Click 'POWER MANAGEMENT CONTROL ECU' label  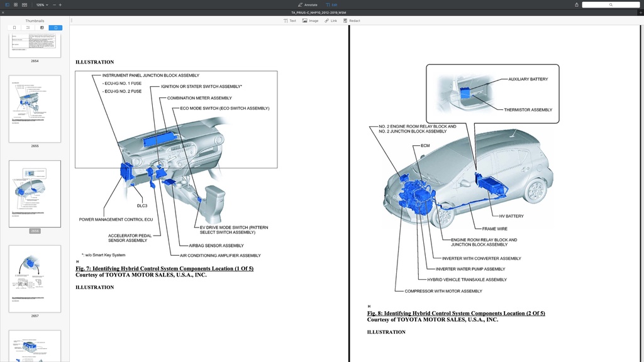(x=116, y=219)
